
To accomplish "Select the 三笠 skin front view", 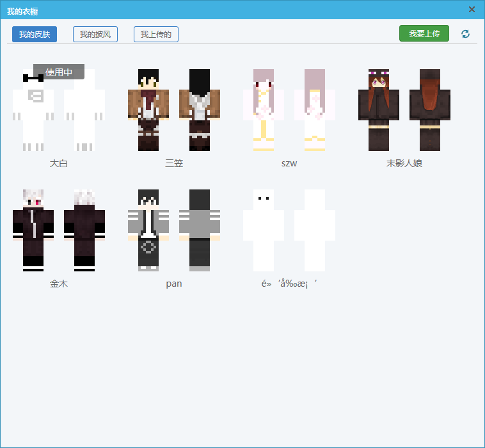I will [x=148, y=110].
